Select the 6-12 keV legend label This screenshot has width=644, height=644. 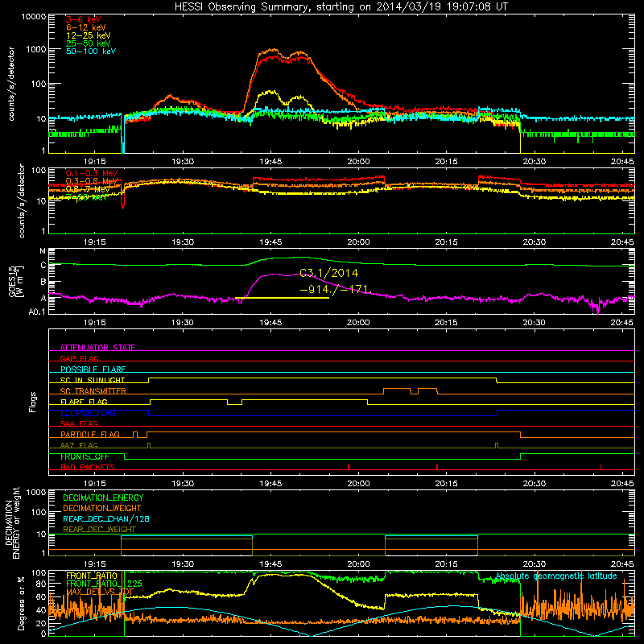point(86,27)
